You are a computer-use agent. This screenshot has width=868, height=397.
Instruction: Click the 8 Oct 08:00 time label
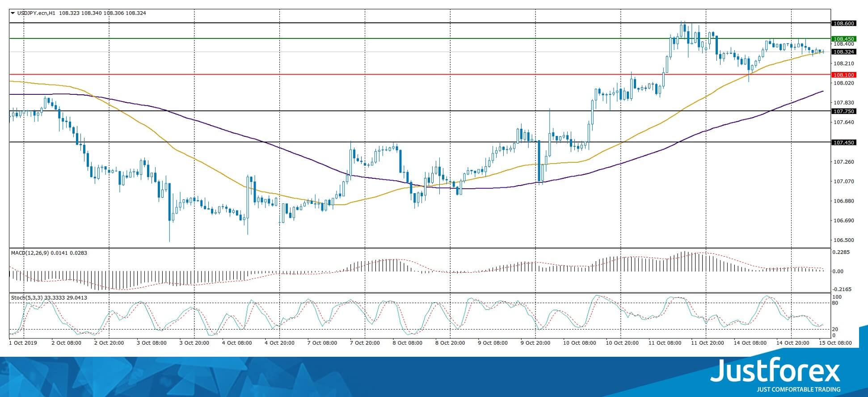pyautogui.click(x=407, y=343)
